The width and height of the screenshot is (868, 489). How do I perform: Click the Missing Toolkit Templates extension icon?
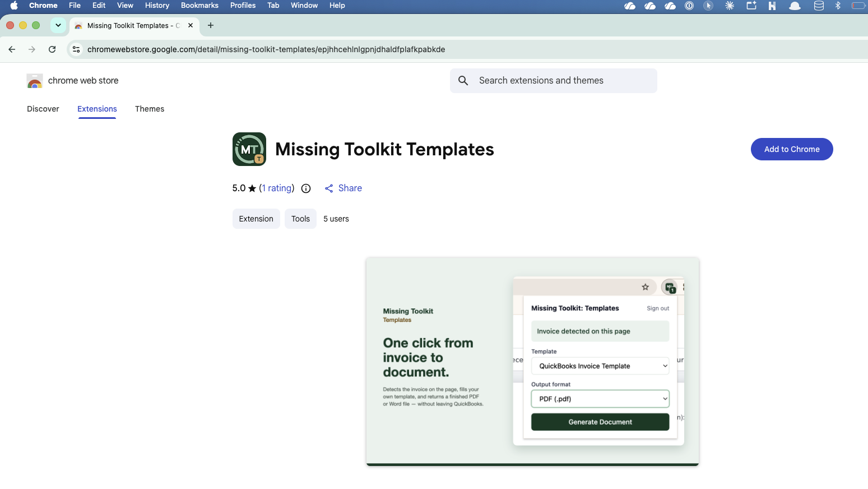coord(249,149)
